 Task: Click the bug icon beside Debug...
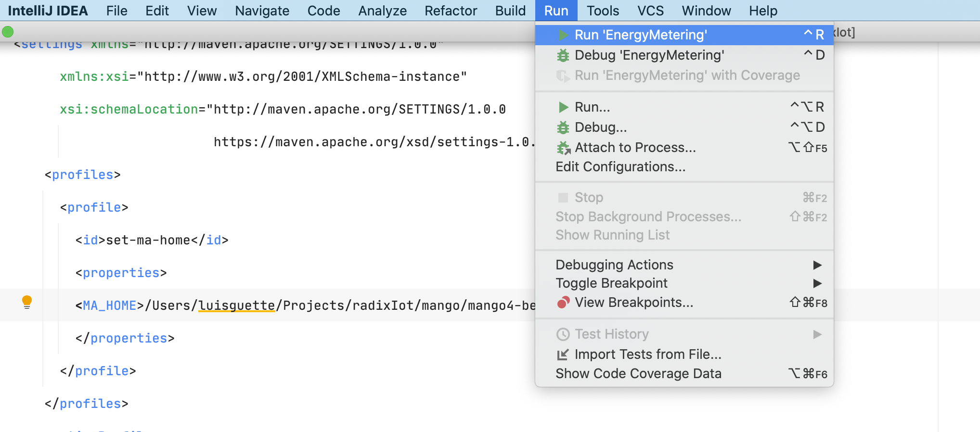click(x=563, y=127)
